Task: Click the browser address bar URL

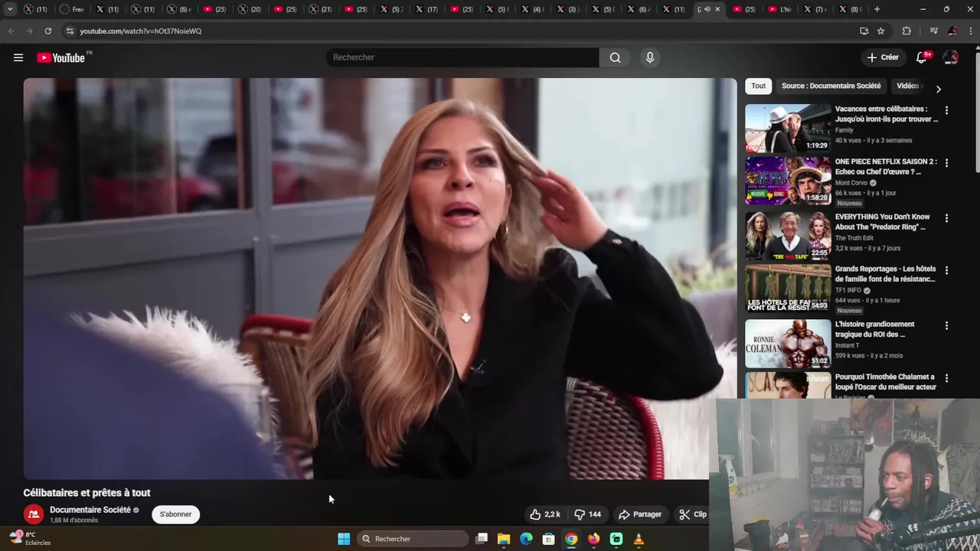Action: tap(141, 31)
